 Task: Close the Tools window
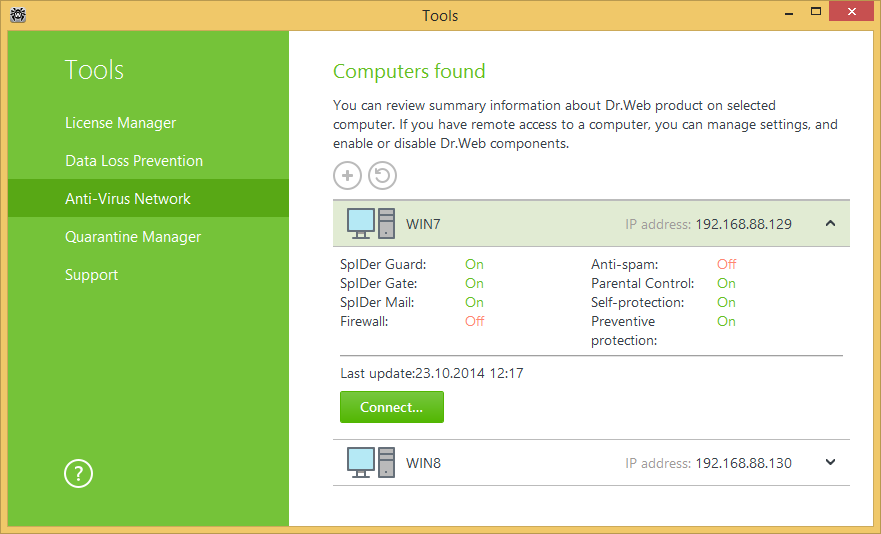(x=852, y=12)
